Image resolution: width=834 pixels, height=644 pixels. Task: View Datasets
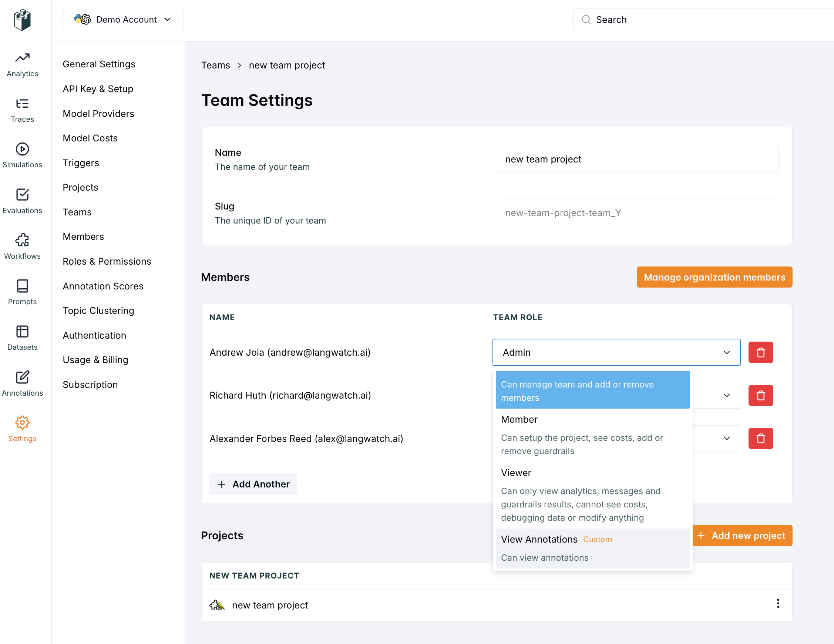click(22, 338)
